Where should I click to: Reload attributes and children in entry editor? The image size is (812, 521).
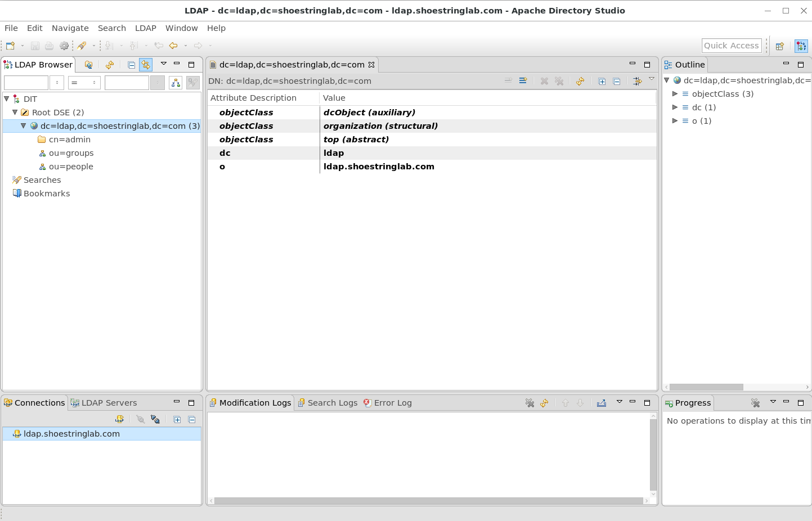click(580, 81)
